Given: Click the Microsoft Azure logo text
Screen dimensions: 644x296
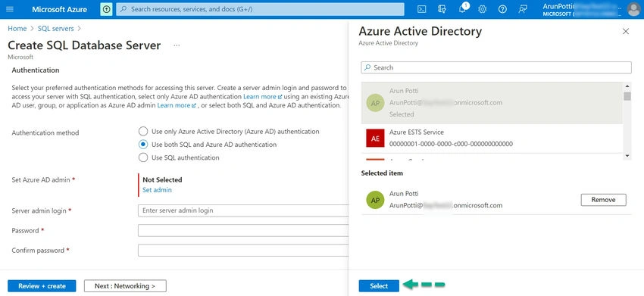Looking at the screenshot, I should tap(59, 9).
